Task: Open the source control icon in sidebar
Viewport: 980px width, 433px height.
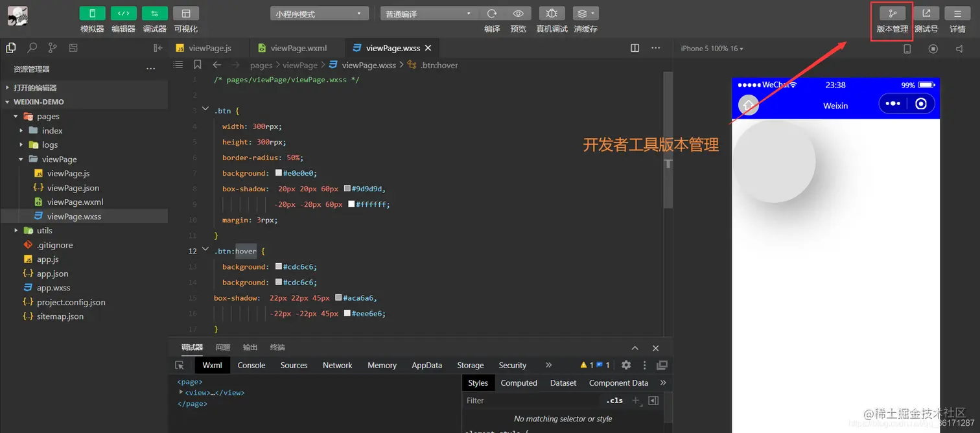Action: pyautogui.click(x=52, y=48)
